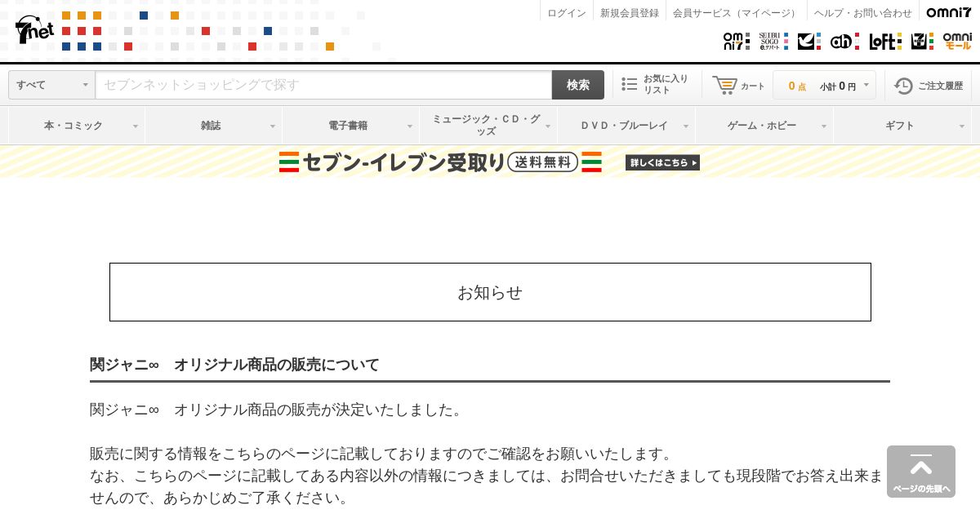Expand the cart subtotal dropdown
This screenshot has height=514, width=980.
866,85
